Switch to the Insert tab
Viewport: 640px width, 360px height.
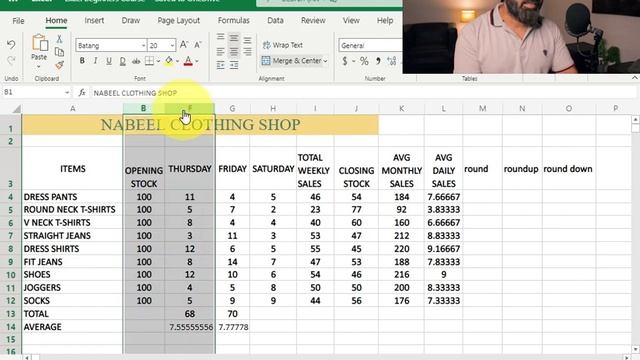(94, 20)
